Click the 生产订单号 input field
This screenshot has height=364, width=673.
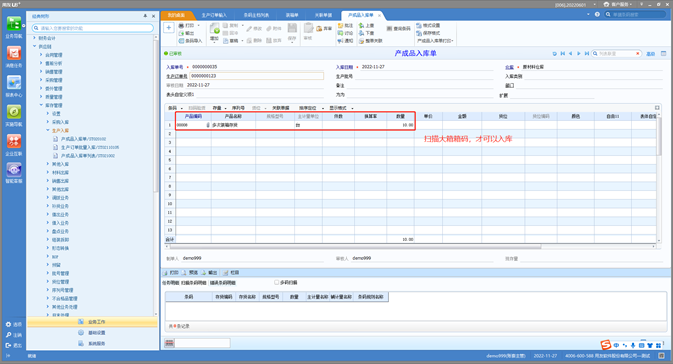[x=256, y=76]
